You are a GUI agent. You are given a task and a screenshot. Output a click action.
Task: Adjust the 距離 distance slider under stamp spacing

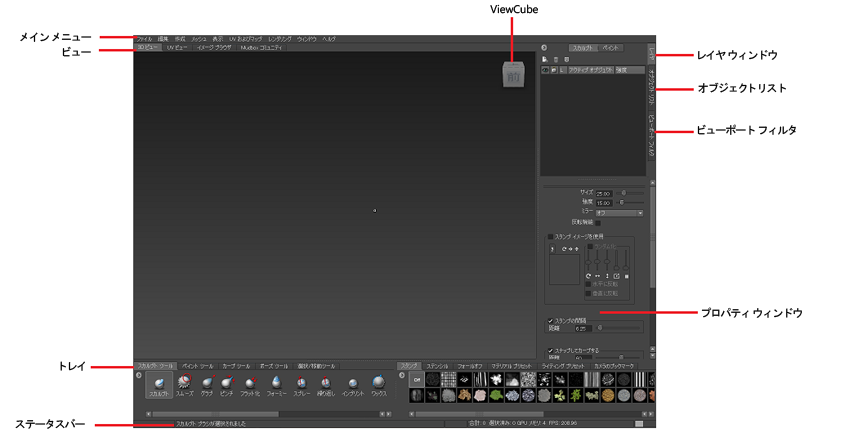[619, 328]
